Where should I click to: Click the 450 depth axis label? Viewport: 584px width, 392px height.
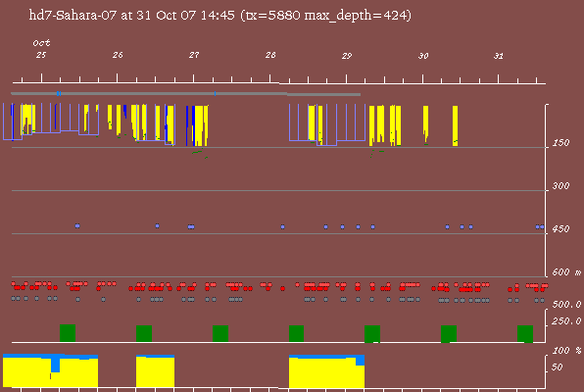coord(560,228)
